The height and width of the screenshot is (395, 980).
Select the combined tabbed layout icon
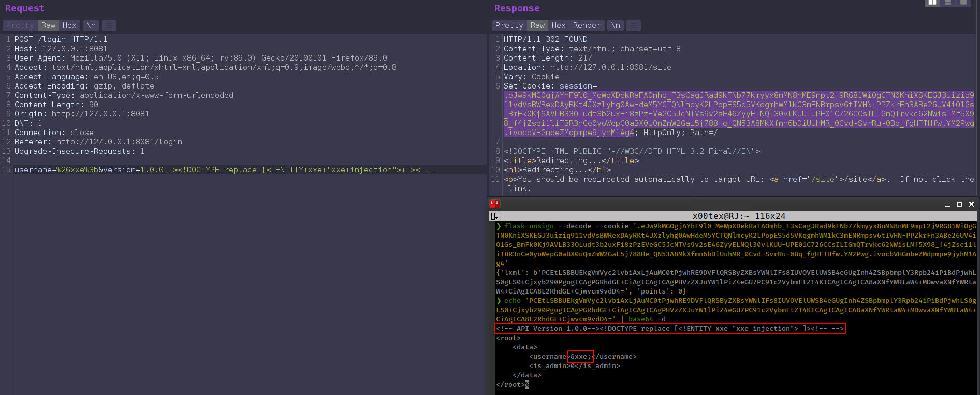coord(963,3)
